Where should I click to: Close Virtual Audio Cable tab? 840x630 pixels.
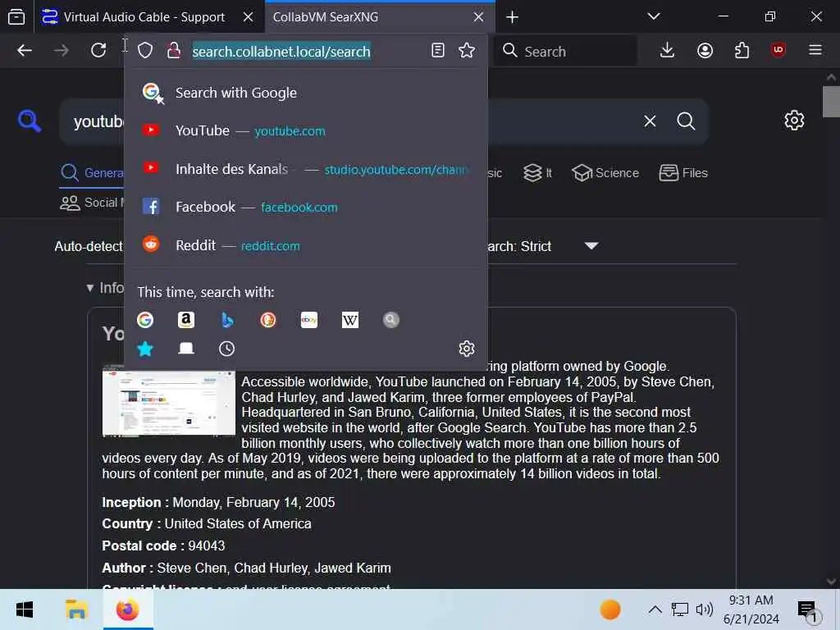point(248,17)
